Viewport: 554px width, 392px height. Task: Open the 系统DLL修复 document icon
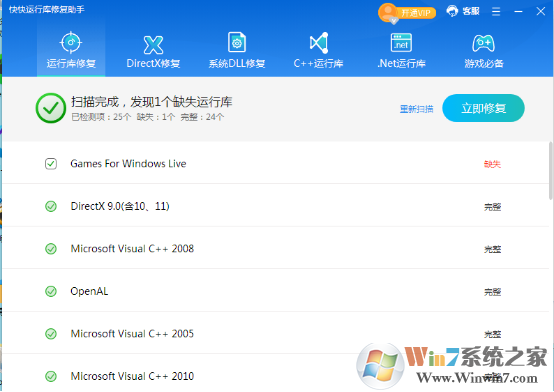[x=237, y=42]
